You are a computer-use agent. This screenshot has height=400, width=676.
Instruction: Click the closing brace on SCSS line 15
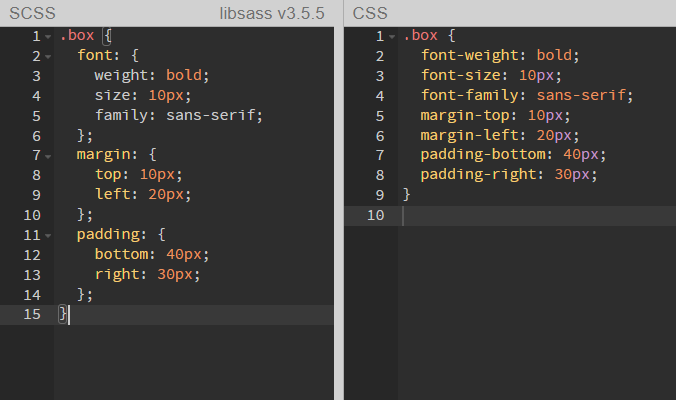click(63, 314)
